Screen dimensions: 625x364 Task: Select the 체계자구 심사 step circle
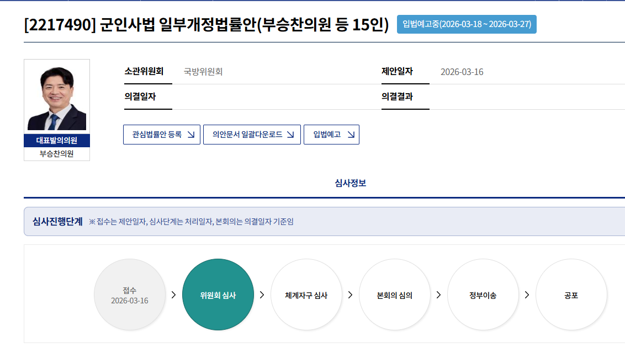[x=306, y=295]
